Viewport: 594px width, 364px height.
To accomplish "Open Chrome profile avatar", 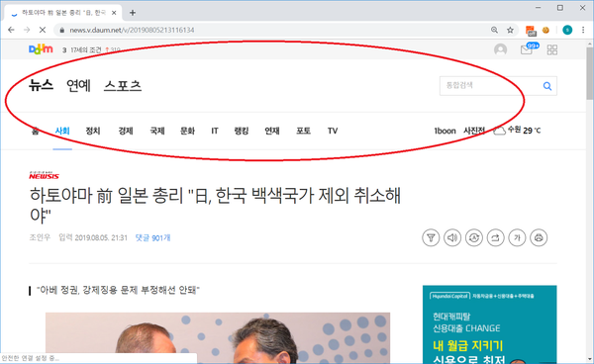I will tap(567, 30).
